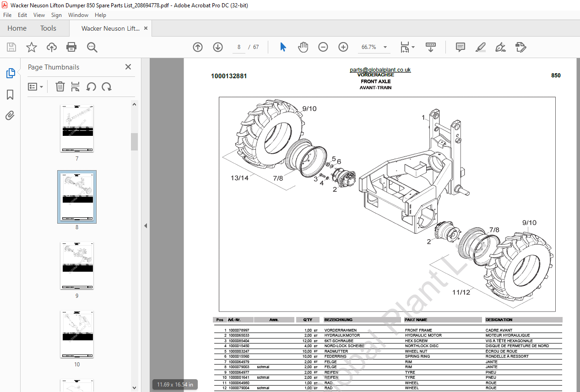Image resolution: width=580 pixels, height=392 pixels.
Task: Collapse the navigation pane arrow
Action: pos(146,226)
